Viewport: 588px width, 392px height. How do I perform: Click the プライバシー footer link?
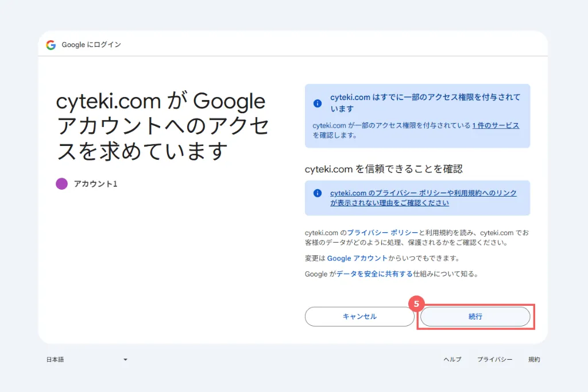point(494,360)
